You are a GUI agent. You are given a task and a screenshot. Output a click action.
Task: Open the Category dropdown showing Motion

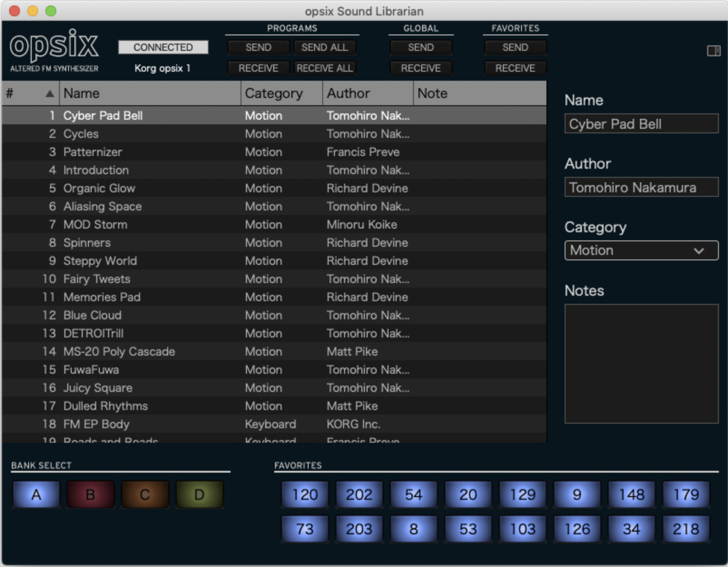(x=641, y=250)
